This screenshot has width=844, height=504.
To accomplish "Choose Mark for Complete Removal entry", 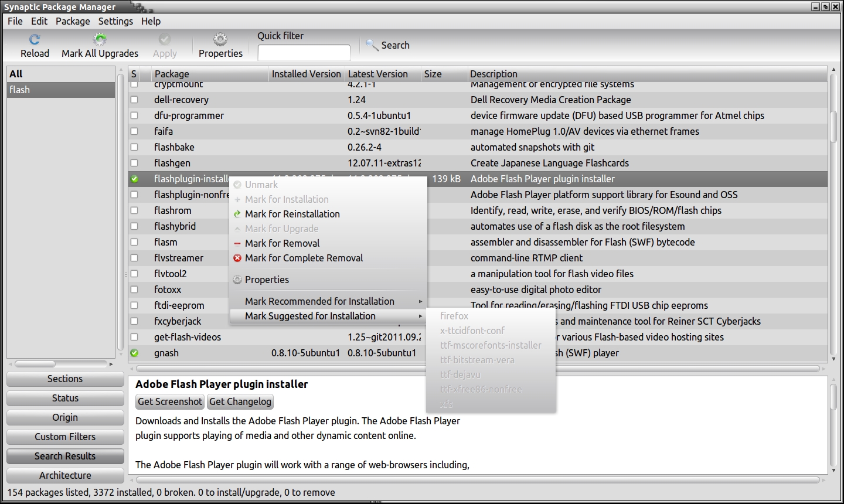I will [304, 258].
